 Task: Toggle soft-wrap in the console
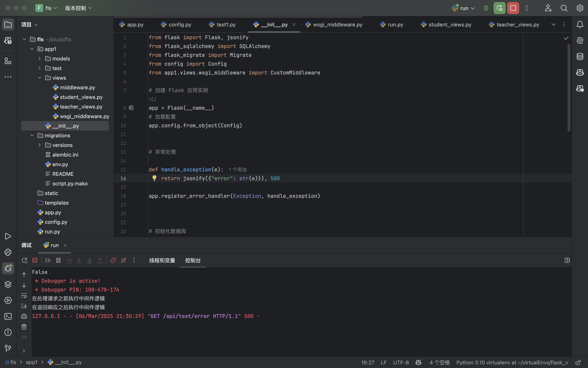coord(24,296)
